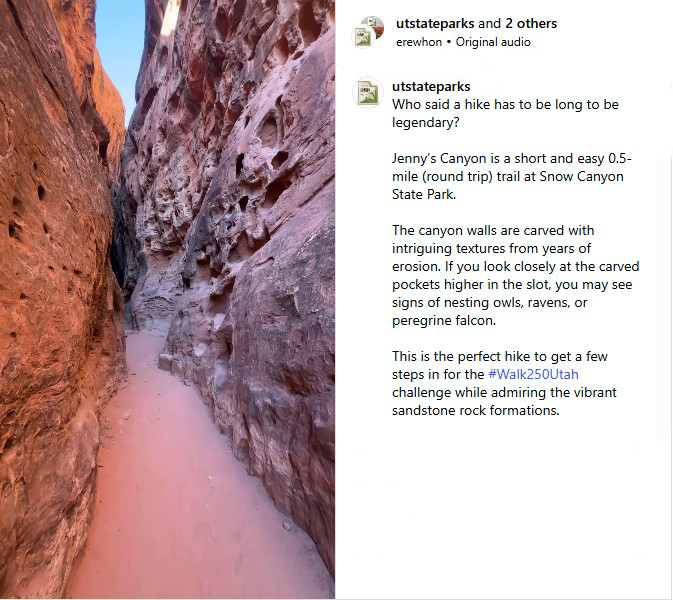This screenshot has width=673, height=600.
Task: Open utstateparks avatar beside the caption
Action: pyautogui.click(x=368, y=92)
